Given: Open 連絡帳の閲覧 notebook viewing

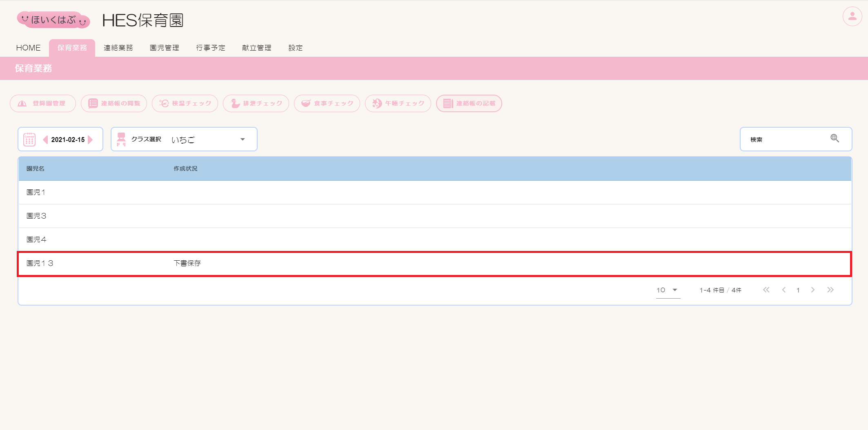Looking at the screenshot, I should tap(114, 104).
